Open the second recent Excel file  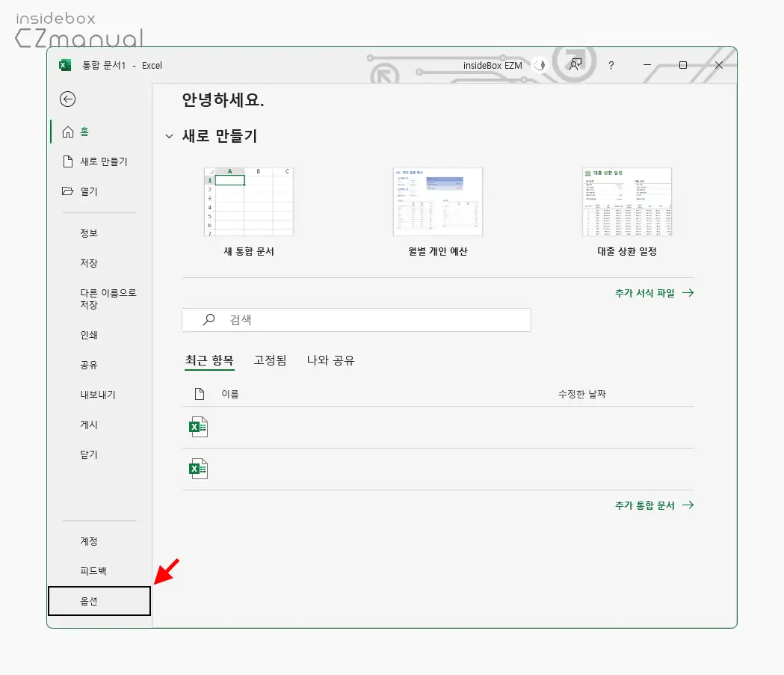click(438, 469)
